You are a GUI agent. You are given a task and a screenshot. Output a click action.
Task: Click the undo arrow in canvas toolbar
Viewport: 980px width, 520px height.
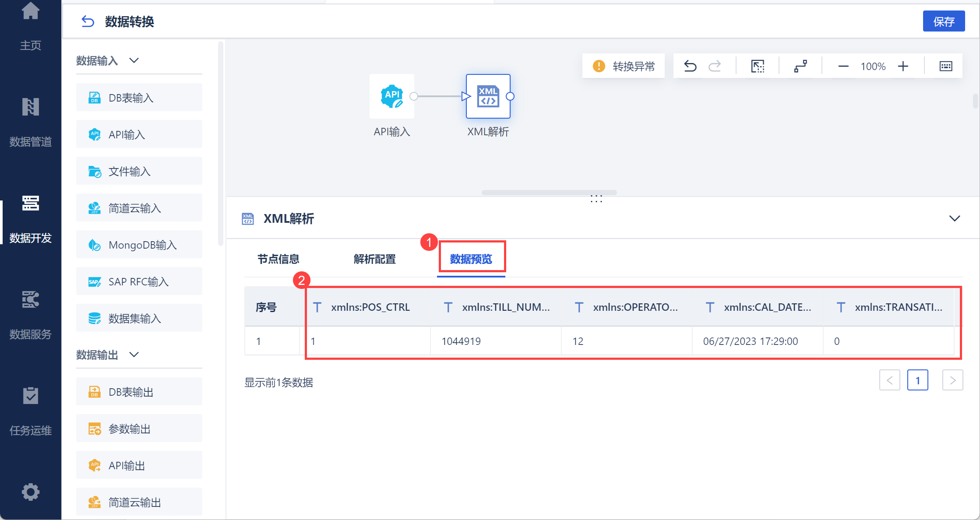pos(690,66)
